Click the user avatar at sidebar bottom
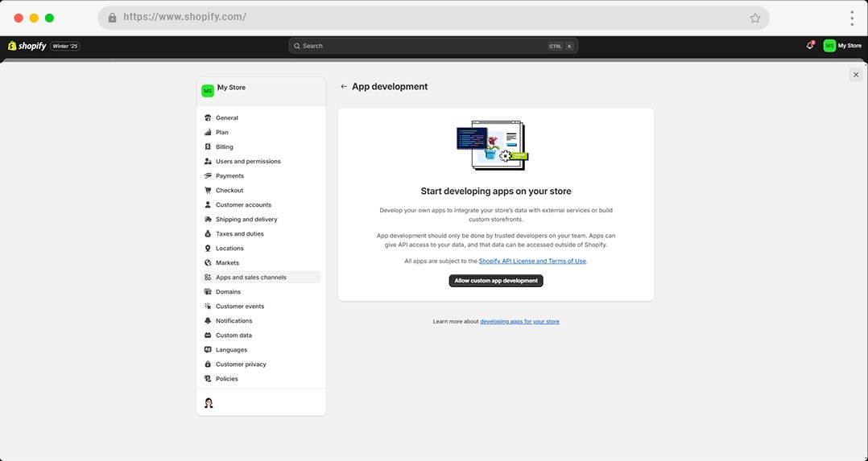The image size is (868, 461). [x=209, y=403]
